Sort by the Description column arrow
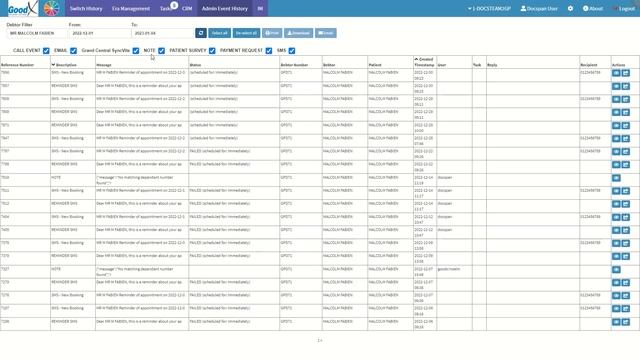 [x=53, y=64]
